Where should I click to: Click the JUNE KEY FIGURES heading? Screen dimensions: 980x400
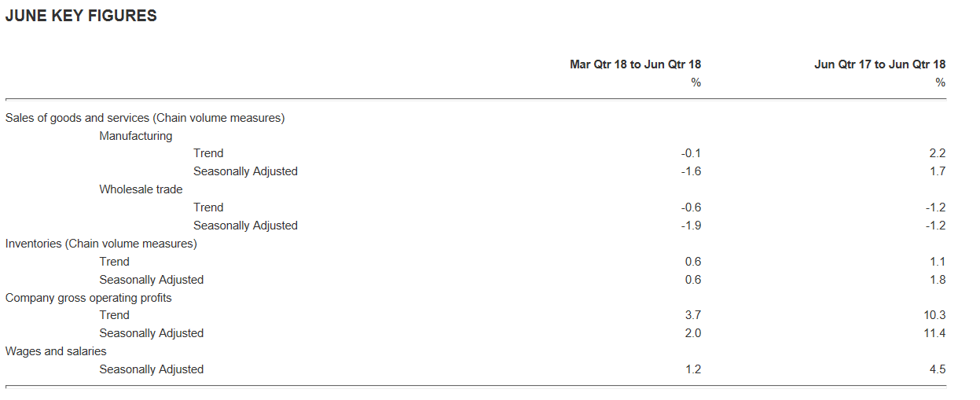(81, 16)
